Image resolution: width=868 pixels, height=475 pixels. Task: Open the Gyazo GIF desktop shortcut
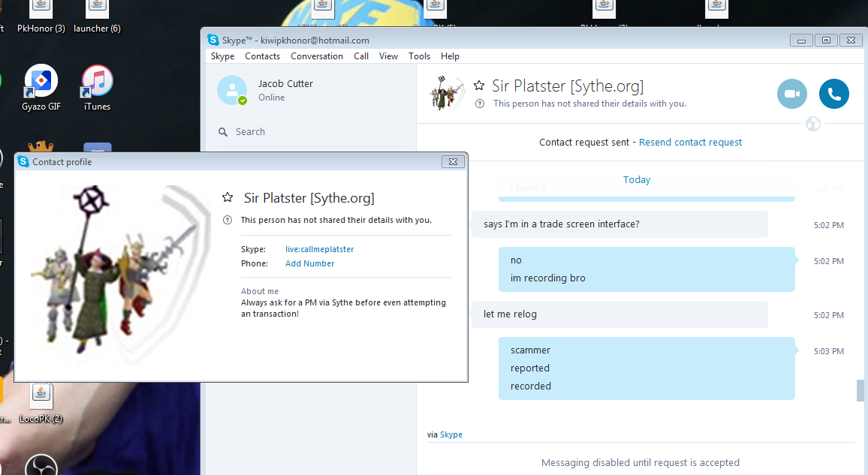[x=41, y=88]
